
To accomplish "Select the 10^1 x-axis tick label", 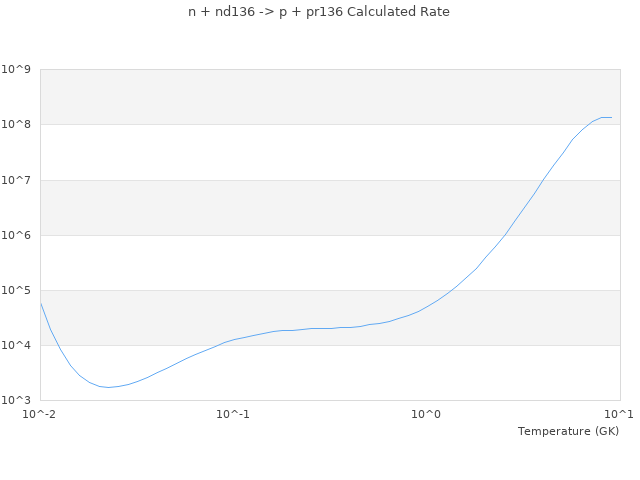I will pyautogui.click(x=618, y=414).
